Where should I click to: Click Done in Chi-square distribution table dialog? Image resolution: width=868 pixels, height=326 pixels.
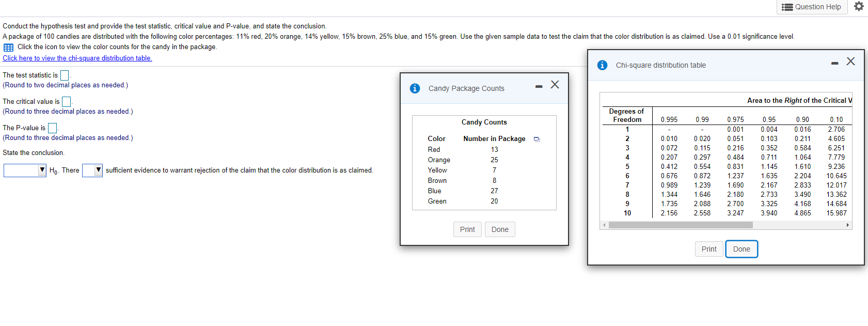pyautogui.click(x=741, y=249)
